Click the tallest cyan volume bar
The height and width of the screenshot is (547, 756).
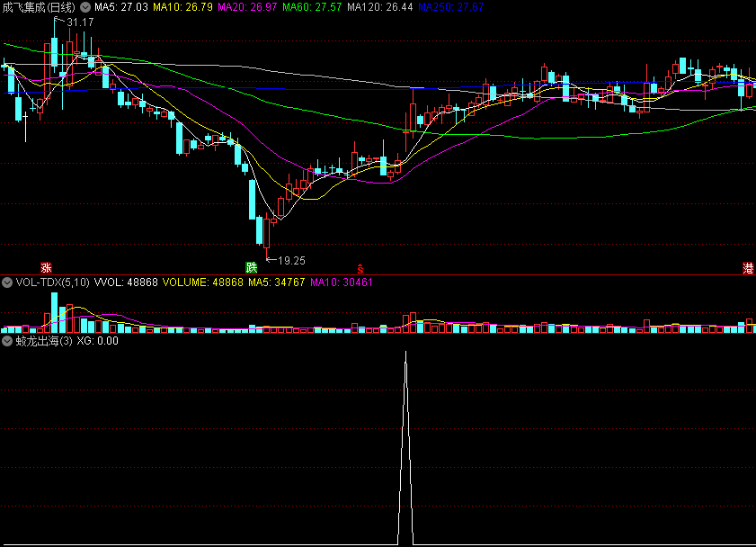[55, 312]
